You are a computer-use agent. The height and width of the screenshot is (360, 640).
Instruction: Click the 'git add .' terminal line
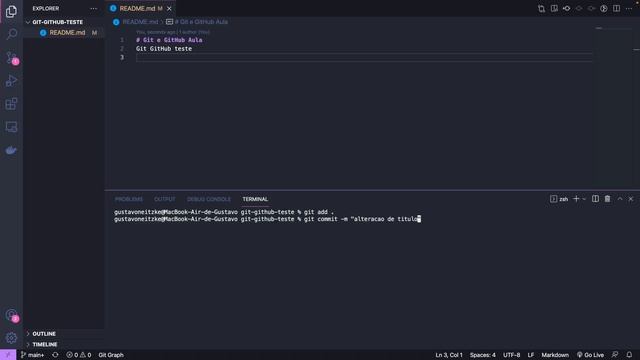pyautogui.click(x=319, y=212)
